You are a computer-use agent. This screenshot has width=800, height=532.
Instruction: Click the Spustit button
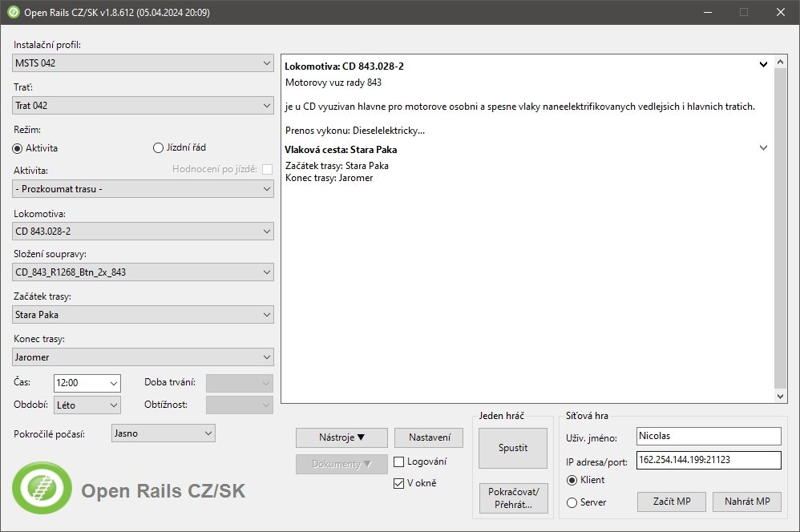tap(513, 448)
